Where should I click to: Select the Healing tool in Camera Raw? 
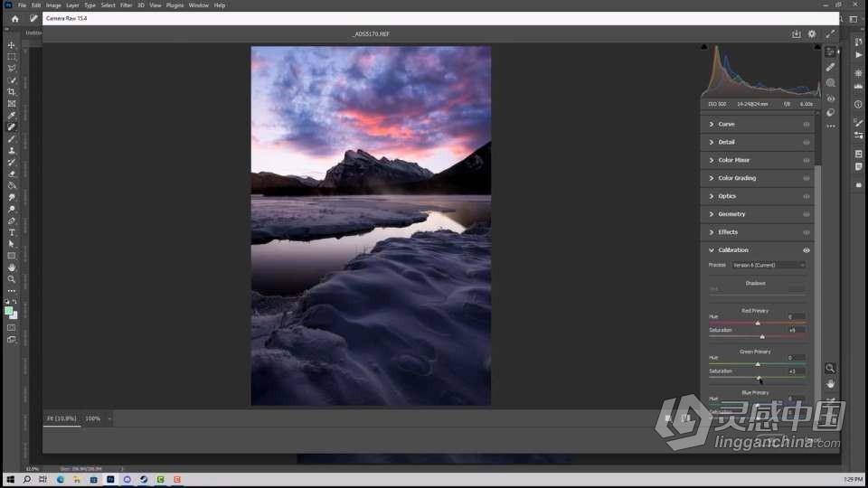pos(830,67)
